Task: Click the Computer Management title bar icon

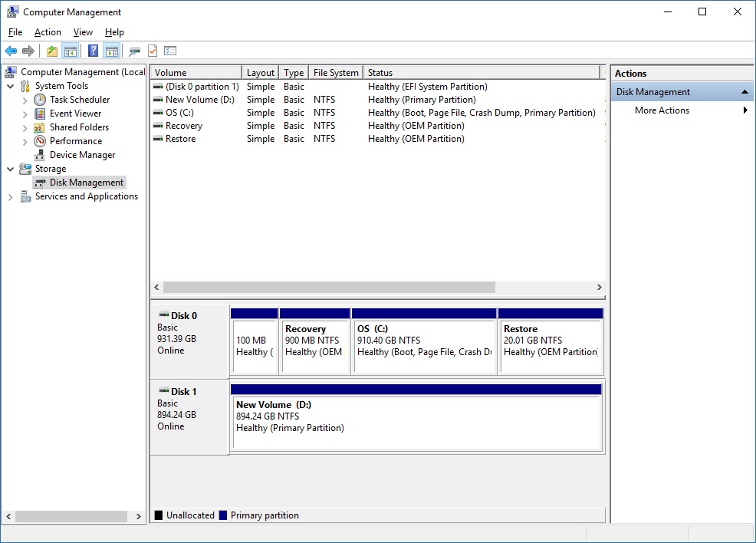Action: coord(12,12)
